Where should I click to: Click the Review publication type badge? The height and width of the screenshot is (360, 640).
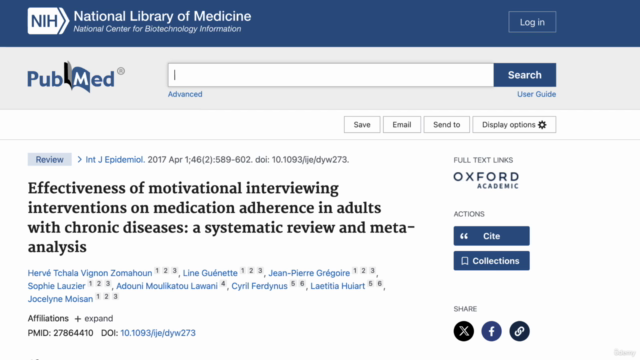coord(49,160)
